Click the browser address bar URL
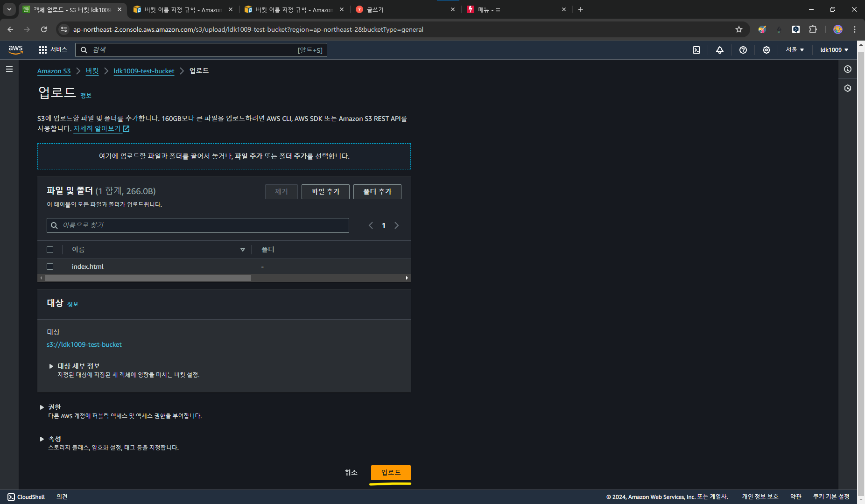 coord(248,29)
